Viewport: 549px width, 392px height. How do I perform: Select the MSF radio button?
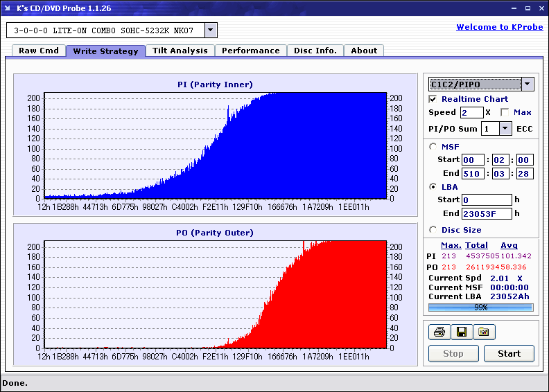pyautogui.click(x=433, y=147)
